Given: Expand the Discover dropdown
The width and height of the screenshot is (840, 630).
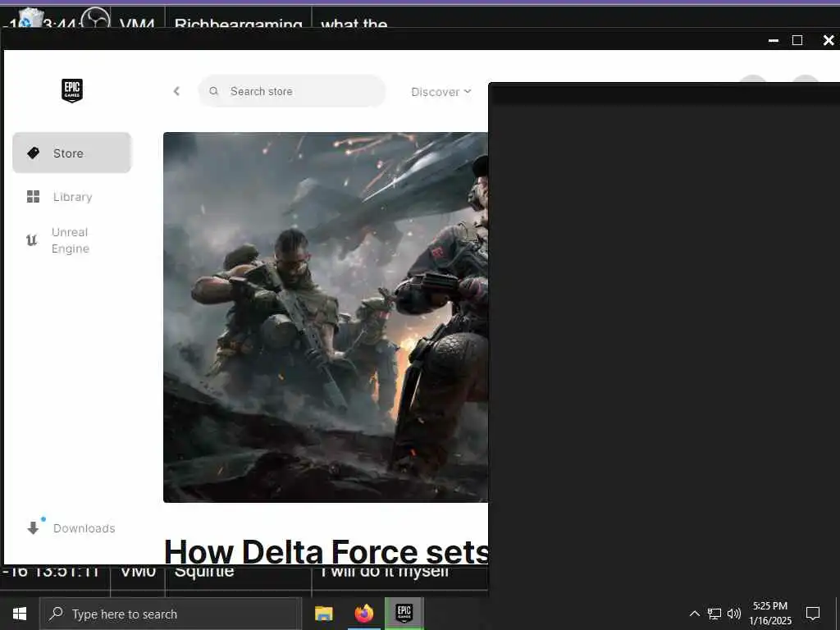Looking at the screenshot, I should tap(441, 92).
